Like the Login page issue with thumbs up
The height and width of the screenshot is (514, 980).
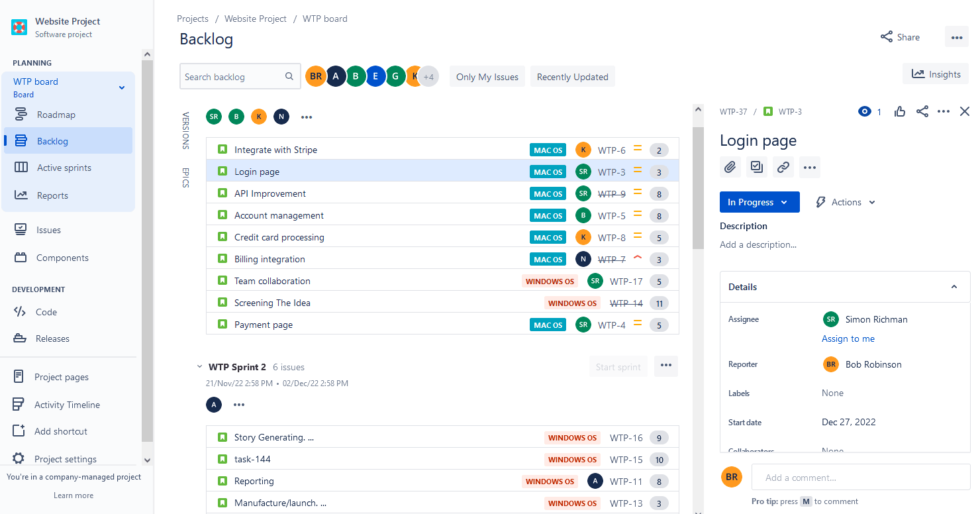900,111
